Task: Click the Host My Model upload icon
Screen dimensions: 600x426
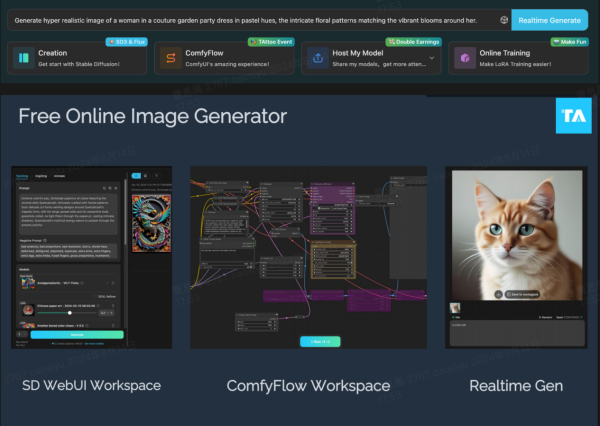Action: tap(317, 59)
